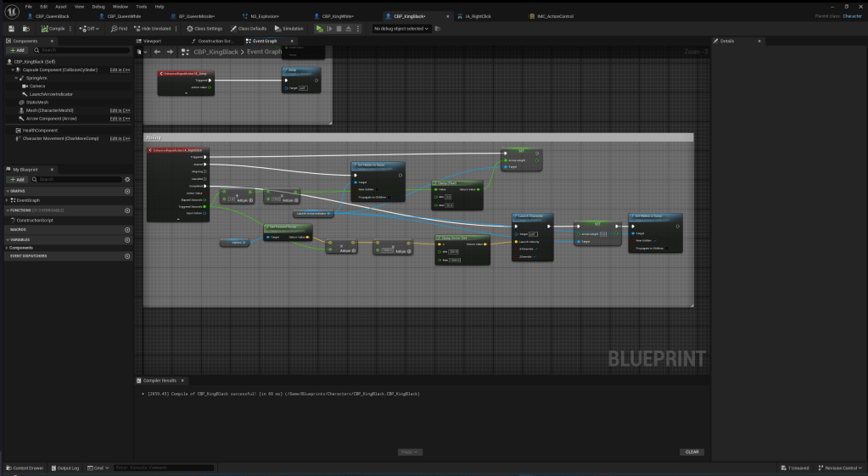
Task: Clear the compiler results with CLEAR
Action: [x=692, y=452]
